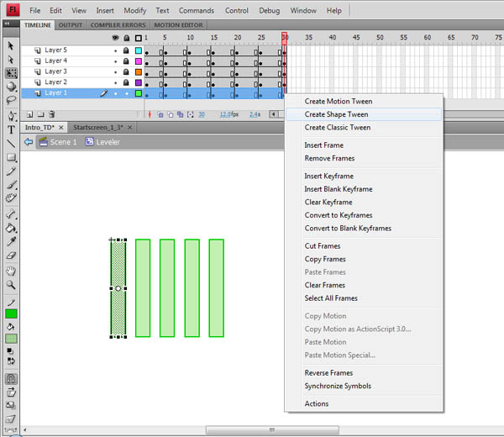
Task: Open the Commands menu
Action: 196,11
